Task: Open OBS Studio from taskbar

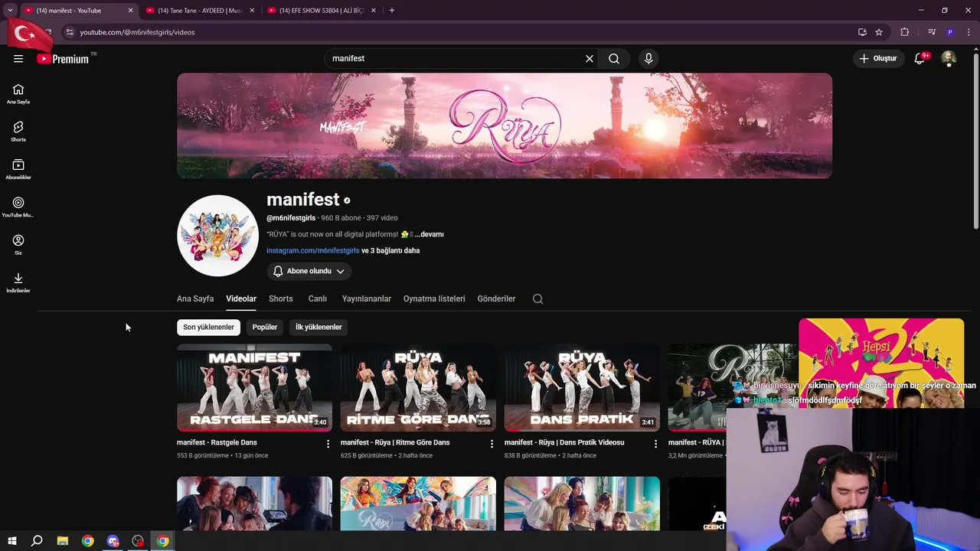Action: [x=138, y=541]
